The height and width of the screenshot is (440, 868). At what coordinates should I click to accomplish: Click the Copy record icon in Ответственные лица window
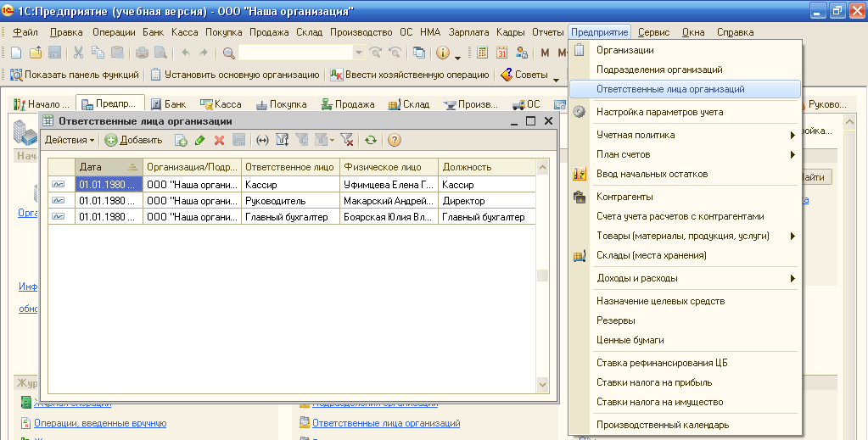181,140
